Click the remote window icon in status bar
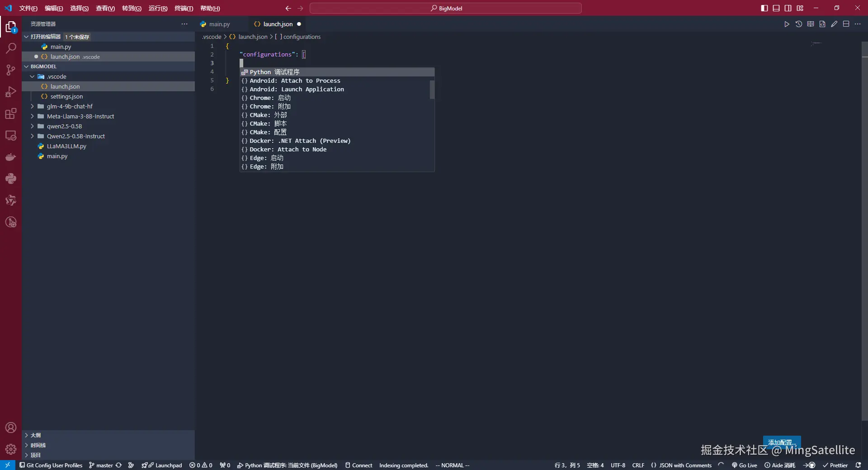868x470 pixels. click(8, 465)
